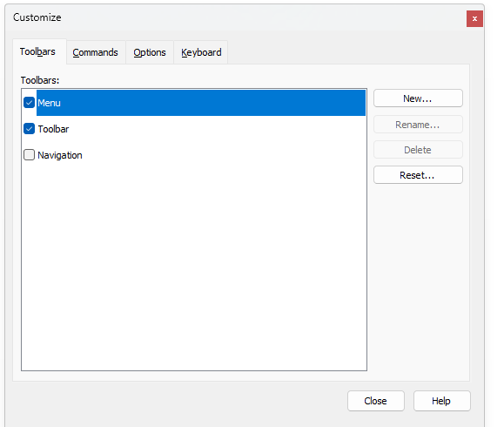Click the New... button

[418, 98]
